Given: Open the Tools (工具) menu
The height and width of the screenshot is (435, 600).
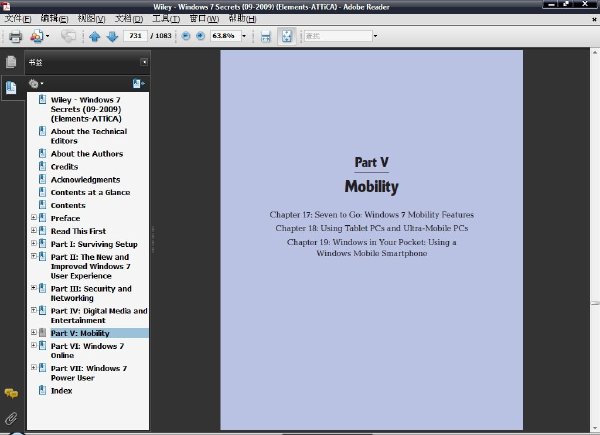Looking at the screenshot, I should point(166,19).
